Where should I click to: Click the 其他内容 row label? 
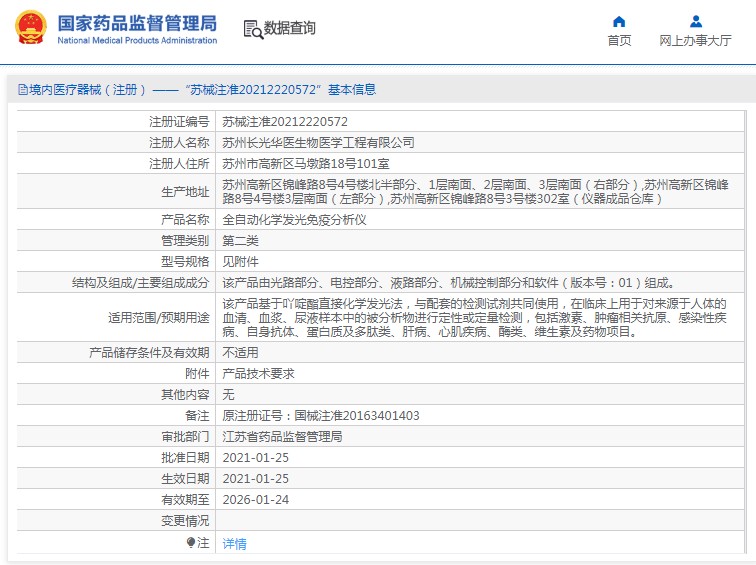[x=185, y=395]
